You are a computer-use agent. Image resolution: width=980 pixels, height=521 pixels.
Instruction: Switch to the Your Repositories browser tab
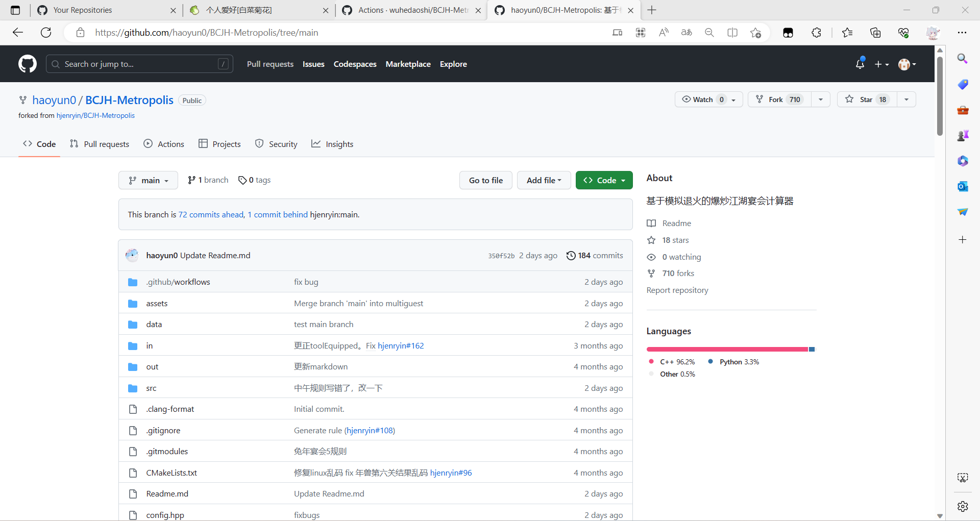click(106, 10)
